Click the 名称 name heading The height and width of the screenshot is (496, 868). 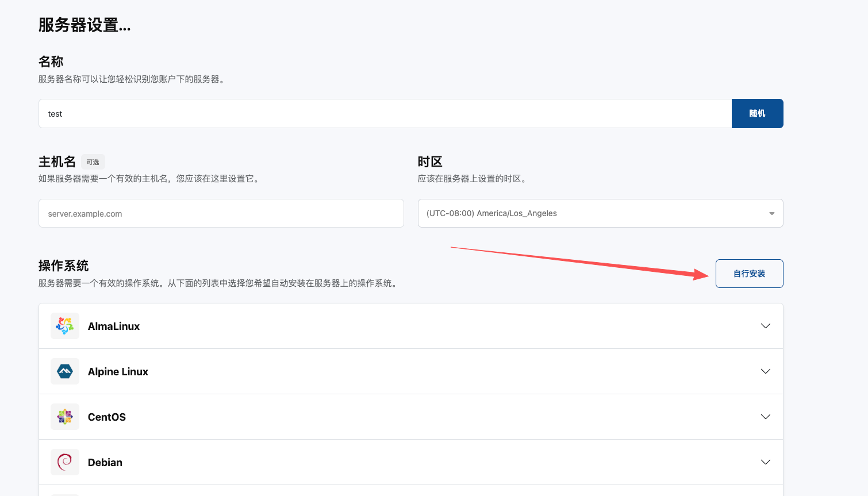[x=51, y=61]
